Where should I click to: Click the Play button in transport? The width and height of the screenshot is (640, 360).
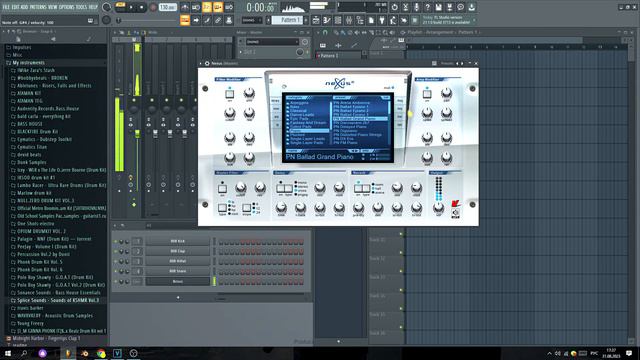click(x=131, y=7)
